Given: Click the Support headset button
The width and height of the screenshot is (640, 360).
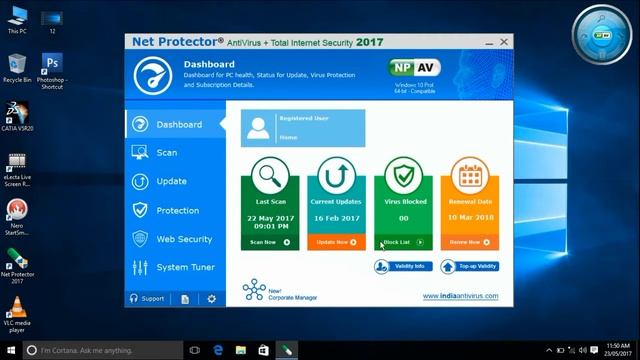Looking at the screenshot, I should coord(147,298).
